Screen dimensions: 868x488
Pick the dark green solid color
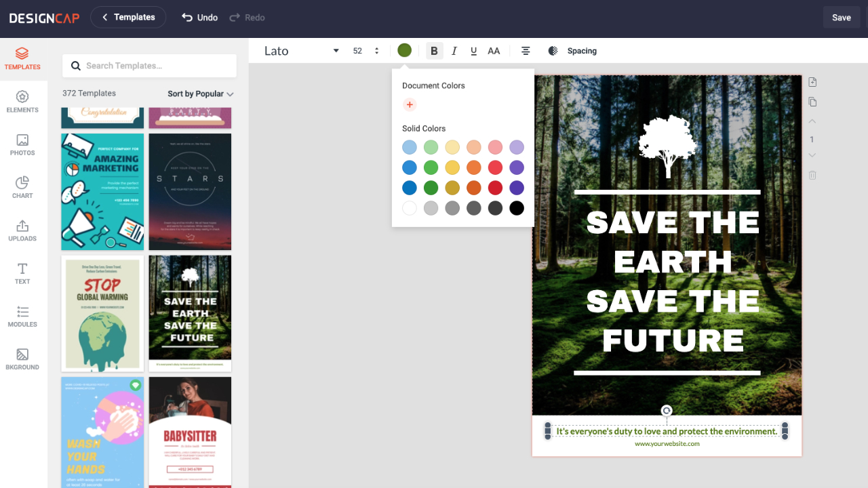point(431,188)
